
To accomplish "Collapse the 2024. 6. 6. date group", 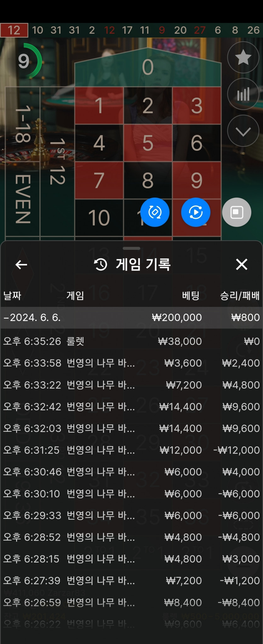I will (x=131, y=318).
